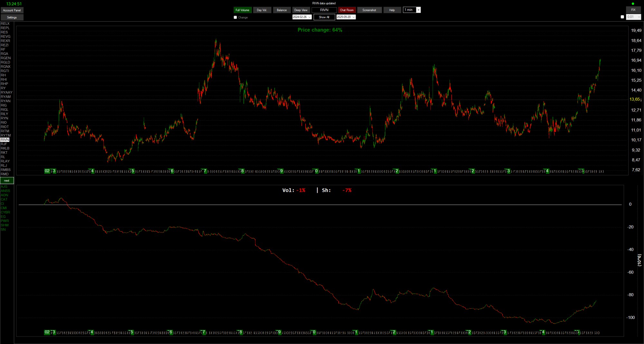Select ticker RGLD in the list

[5, 62]
